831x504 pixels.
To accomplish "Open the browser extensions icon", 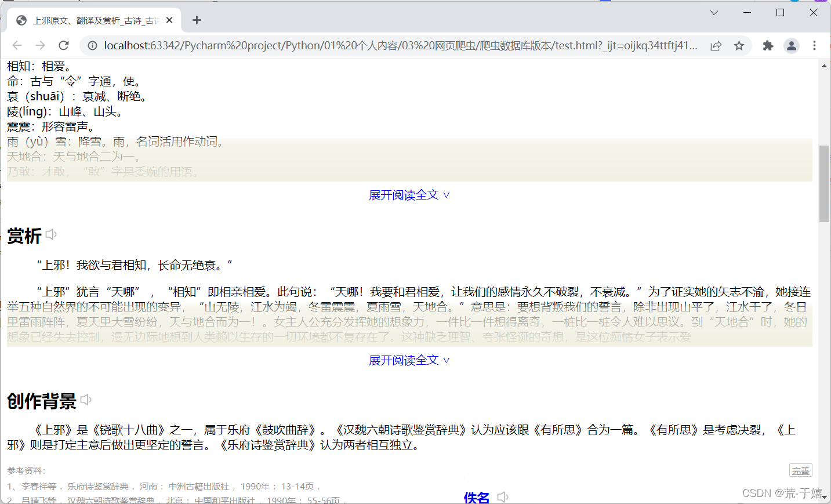I will point(767,45).
